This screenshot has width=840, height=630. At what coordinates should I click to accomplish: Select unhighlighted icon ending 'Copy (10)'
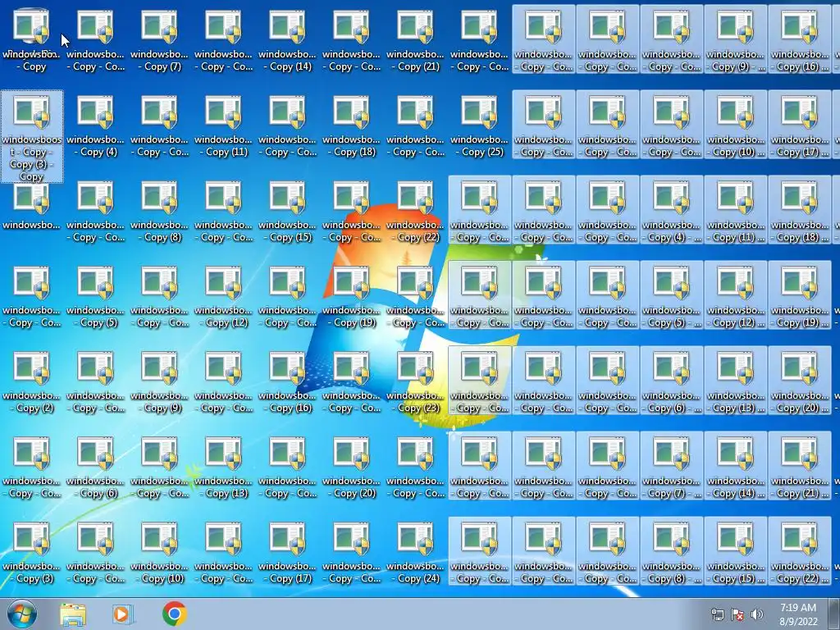click(x=159, y=552)
